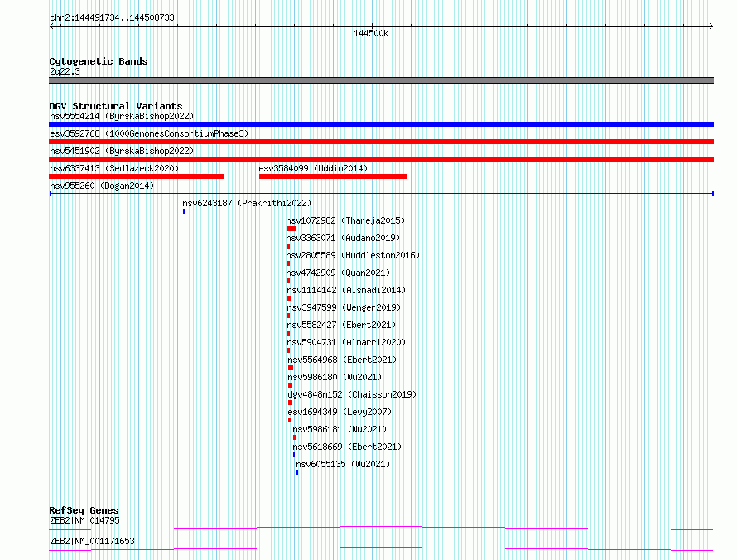Open the esv3584099 (Uddin2014) label
This screenshot has width=737, height=560.
313,168
